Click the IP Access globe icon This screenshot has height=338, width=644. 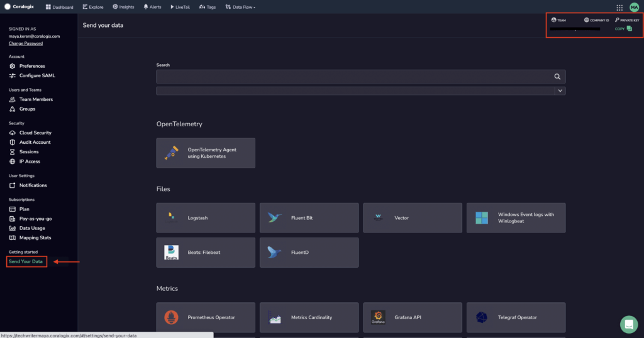pos(13,161)
